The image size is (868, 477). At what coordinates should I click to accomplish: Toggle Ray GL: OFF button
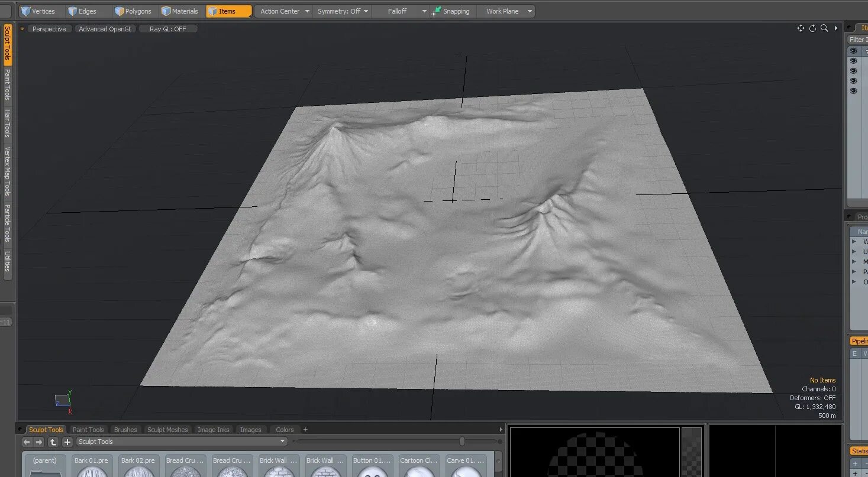pyautogui.click(x=167, y=29)
